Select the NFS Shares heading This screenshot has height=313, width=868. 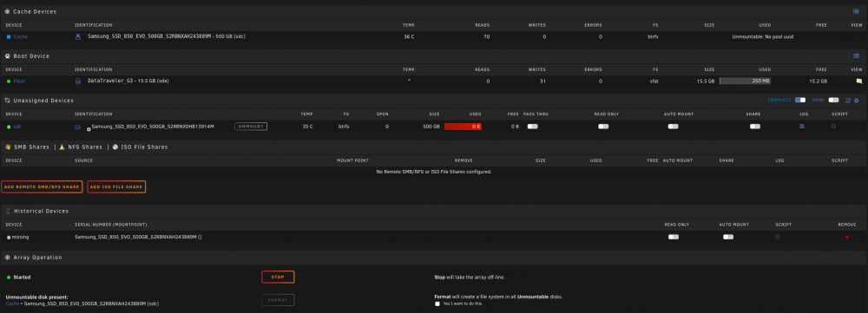[85, 147]
